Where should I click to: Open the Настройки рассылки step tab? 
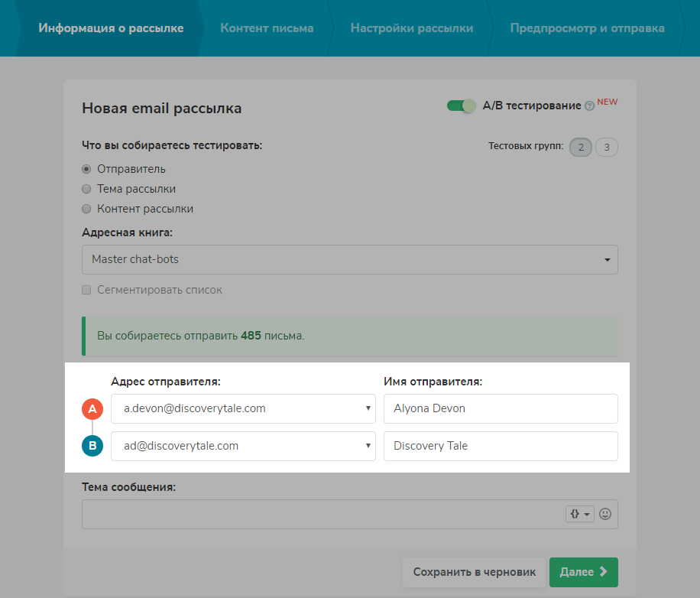pos(411,28)
